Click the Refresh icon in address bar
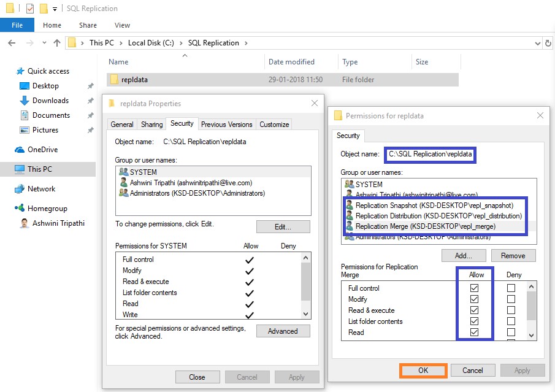Viewport: 555px width, 392px height. [x=548, y=43]
